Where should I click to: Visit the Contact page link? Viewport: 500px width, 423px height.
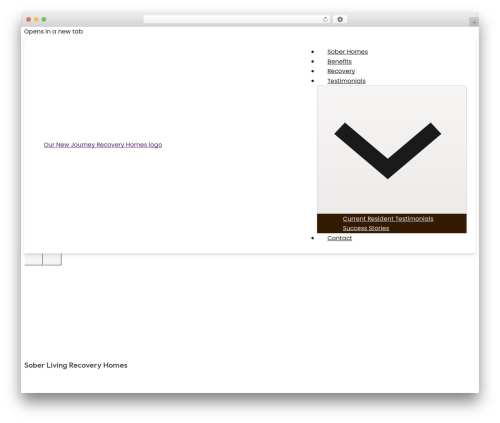coord(339,238)
